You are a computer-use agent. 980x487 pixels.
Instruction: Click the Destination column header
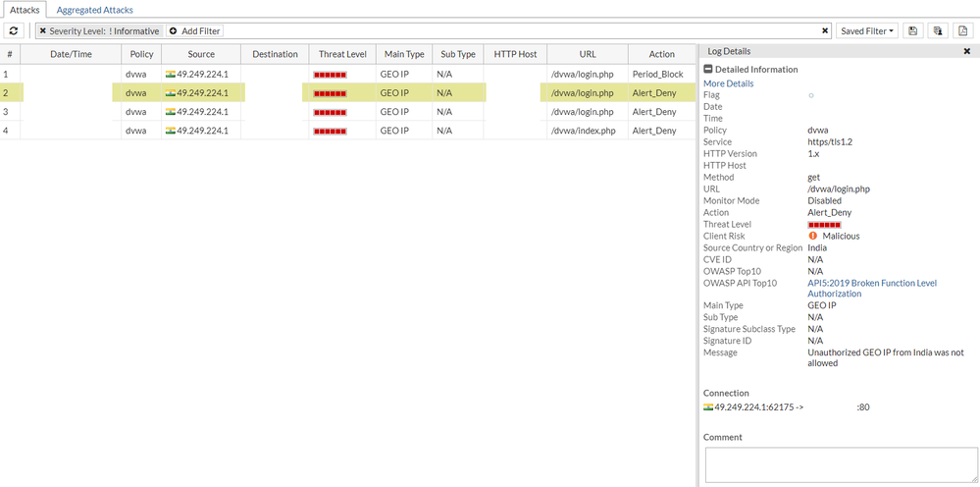275,54
